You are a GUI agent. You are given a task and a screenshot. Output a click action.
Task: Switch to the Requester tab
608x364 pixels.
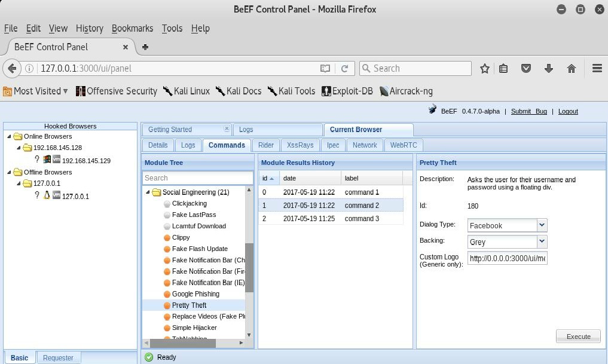(58, 358)
